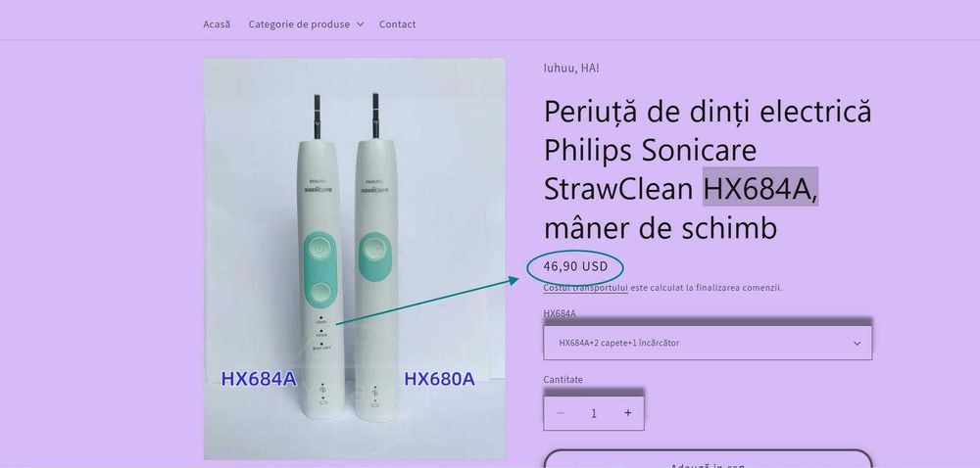Open the Contact page link
This screenshot has height=468, width=980.
click(397, 24)
